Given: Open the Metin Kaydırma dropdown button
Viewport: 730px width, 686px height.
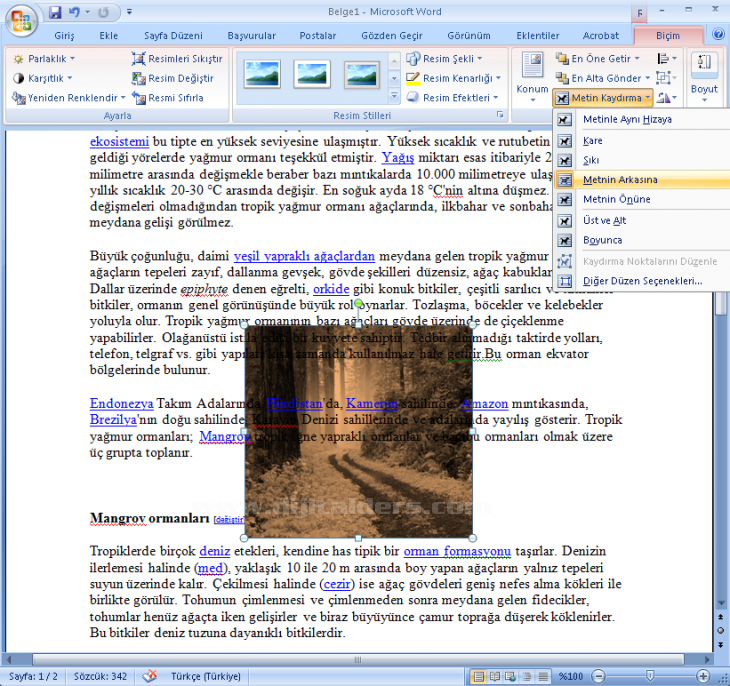Looking at the screenshot, I should [x=603, y=98].
